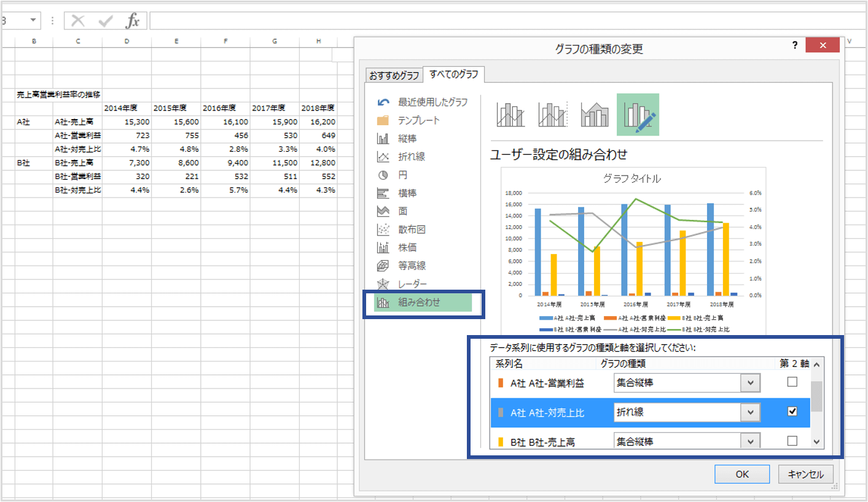868x502 pixels.
Task: Select the stacked area-clustered column combo icon
Action: tap(594, 114)
